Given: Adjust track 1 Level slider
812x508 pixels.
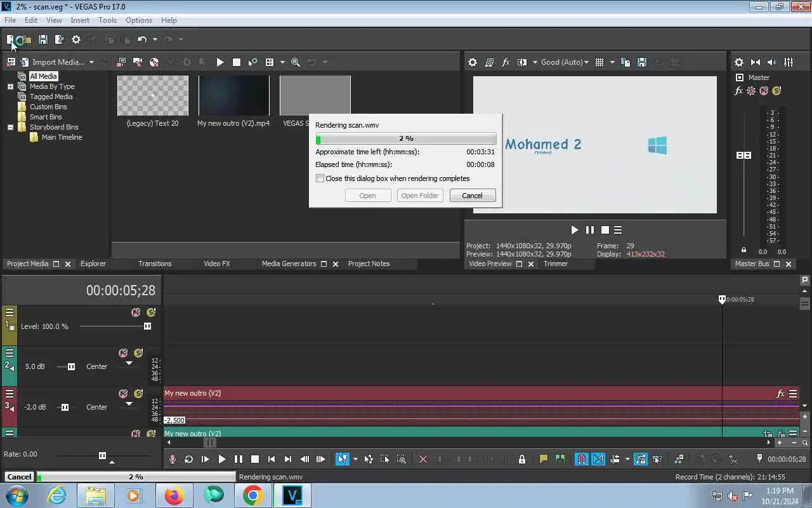Looking at the screenshot, I should (147, 326).
